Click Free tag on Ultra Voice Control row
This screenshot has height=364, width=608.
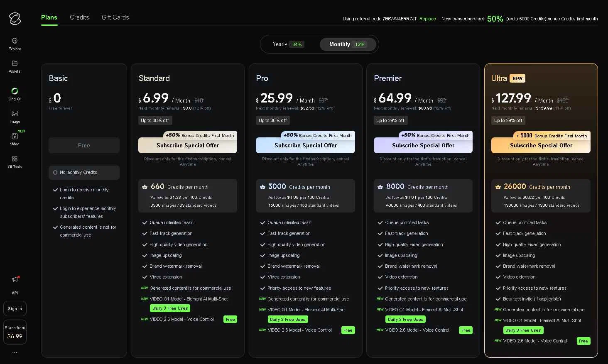pyautogui.click(x=583, y=341)
